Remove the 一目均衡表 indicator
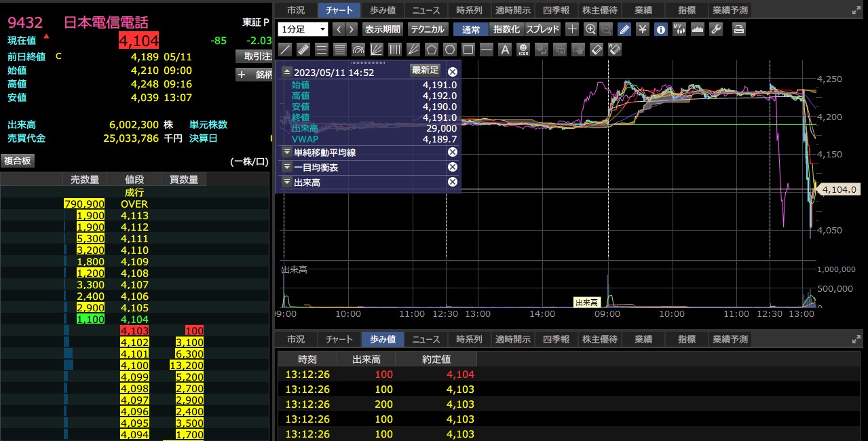 453,167
